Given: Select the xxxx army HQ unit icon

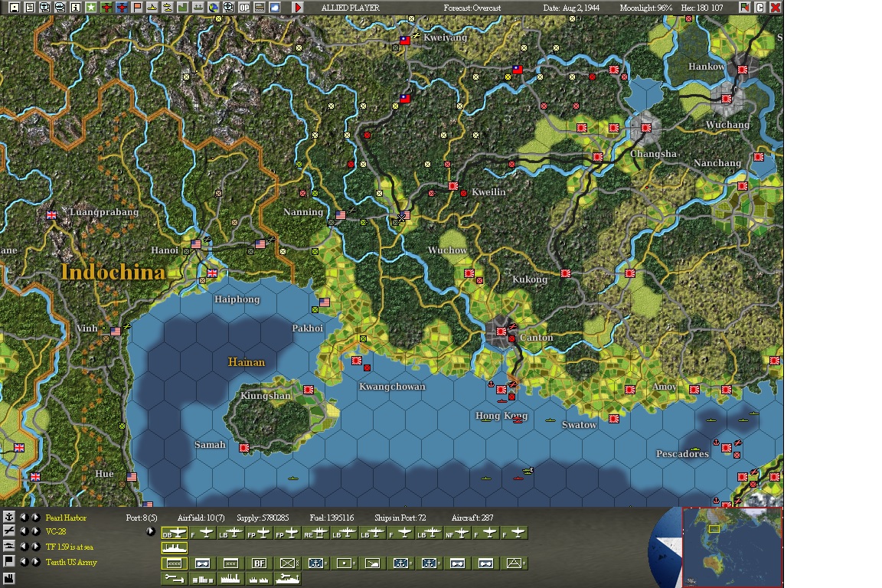Looking at the screenshot, I should pos(175,563).
